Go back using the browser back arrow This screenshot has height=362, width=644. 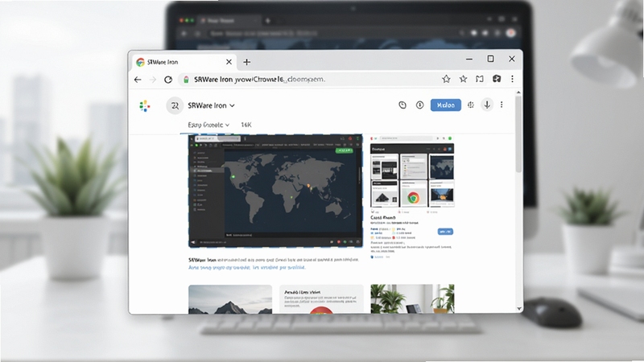tap(138, 80)
